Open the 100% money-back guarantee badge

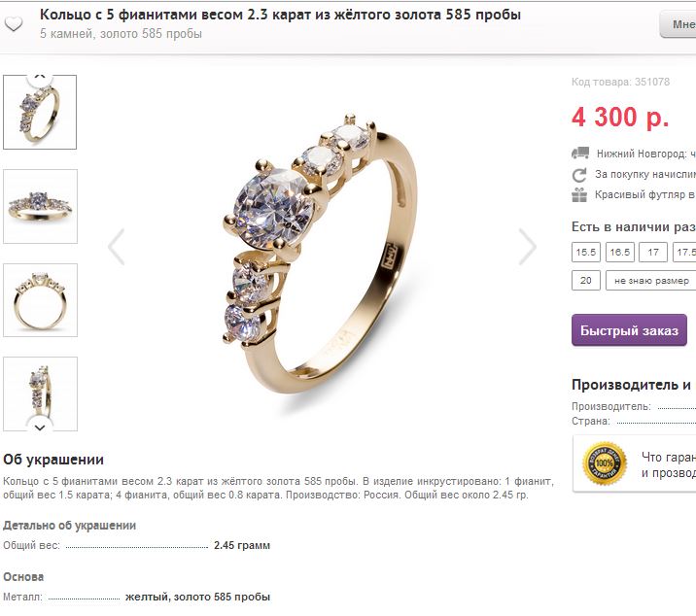click(604, 463)
